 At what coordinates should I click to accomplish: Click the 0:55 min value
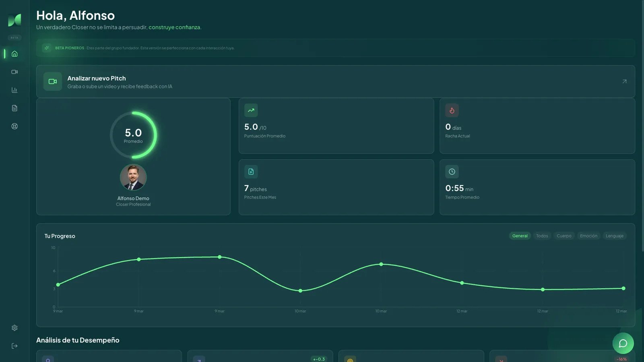point(459,188)
